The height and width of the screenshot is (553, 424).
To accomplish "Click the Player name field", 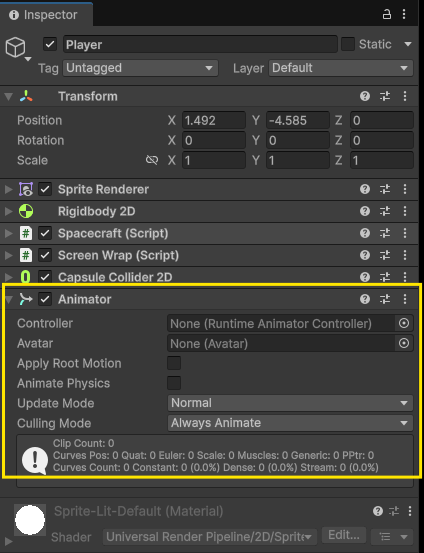I will pyautogui.click(x=200, y=44).
